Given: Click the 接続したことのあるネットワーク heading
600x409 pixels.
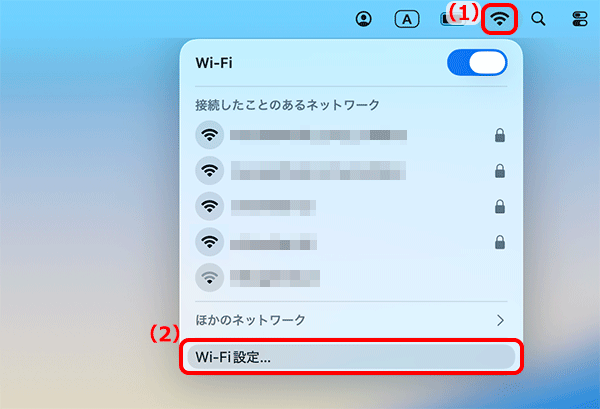Looking at the screenshot, I should point(287,105).
